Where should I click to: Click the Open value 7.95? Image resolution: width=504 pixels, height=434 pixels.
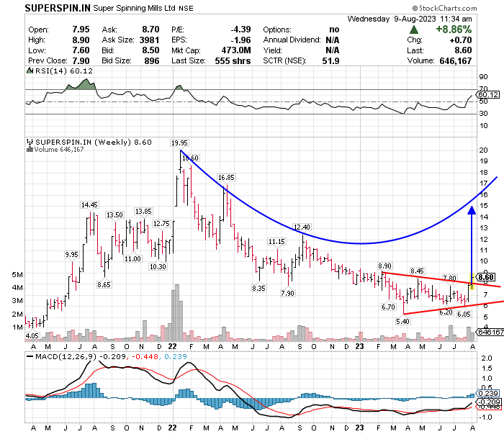pos(81,30)
